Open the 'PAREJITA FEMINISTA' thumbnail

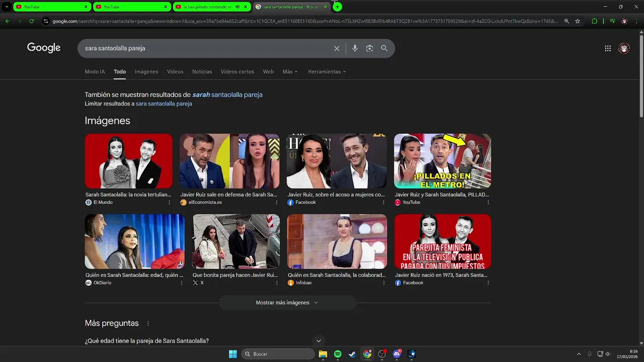443,241
